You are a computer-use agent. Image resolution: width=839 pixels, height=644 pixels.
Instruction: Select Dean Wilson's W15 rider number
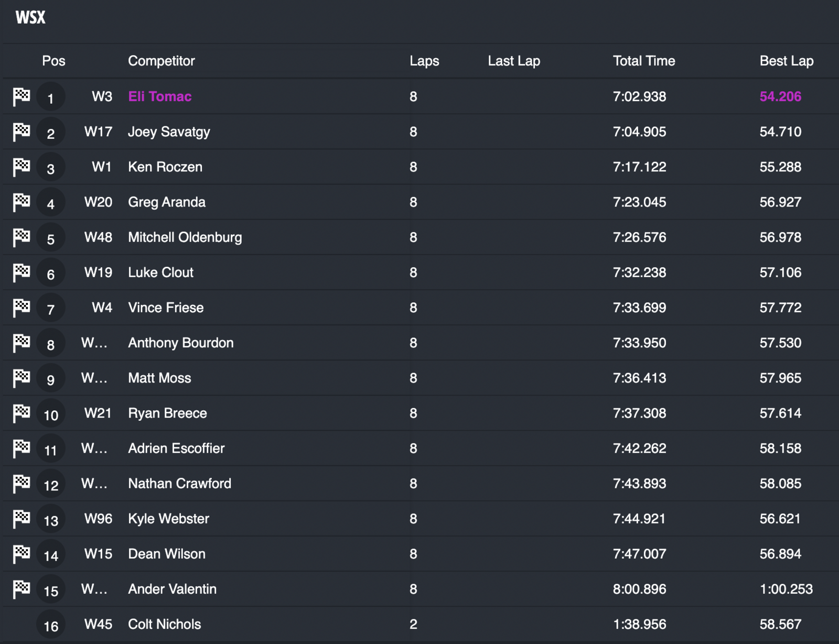click(98, 554)
